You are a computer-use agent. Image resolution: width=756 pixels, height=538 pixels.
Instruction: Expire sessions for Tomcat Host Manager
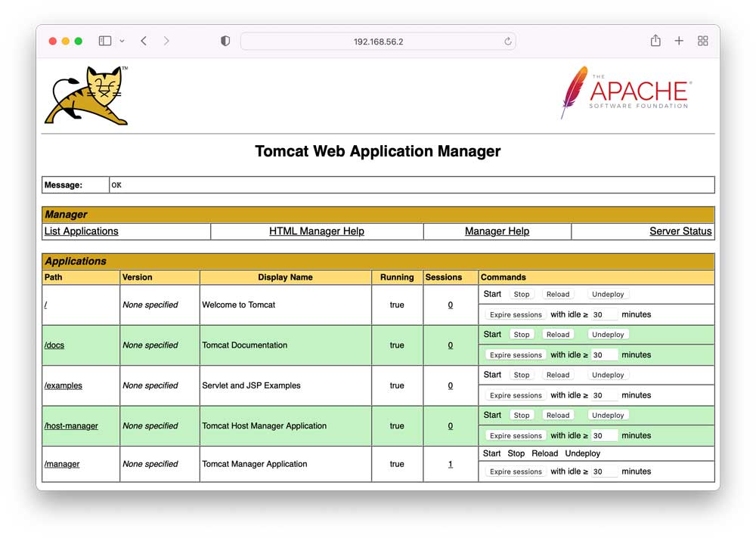pos(516,436)
